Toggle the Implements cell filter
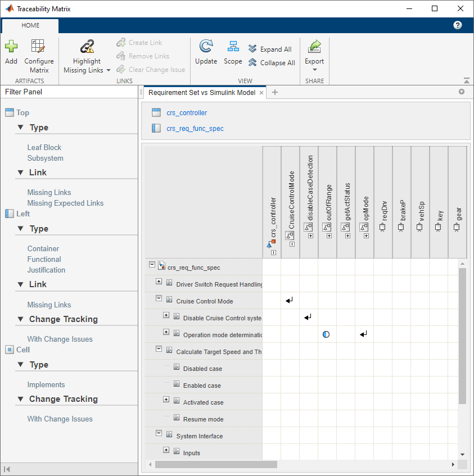474x476 pixels. tap(46, 384)
